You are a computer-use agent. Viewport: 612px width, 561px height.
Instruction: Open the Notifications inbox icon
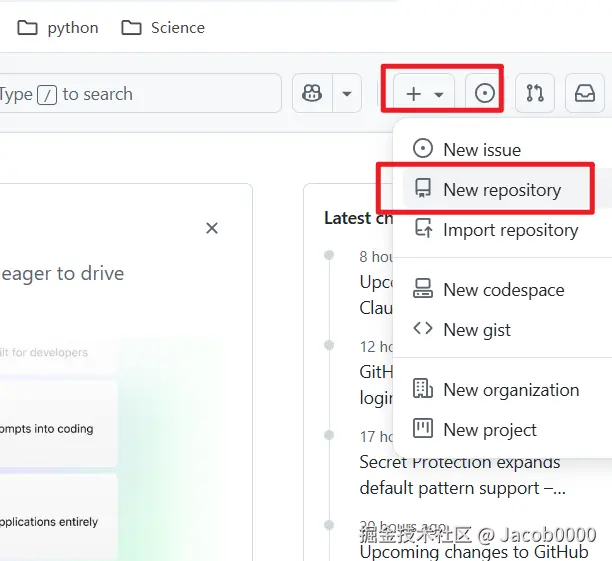(585, 93)
